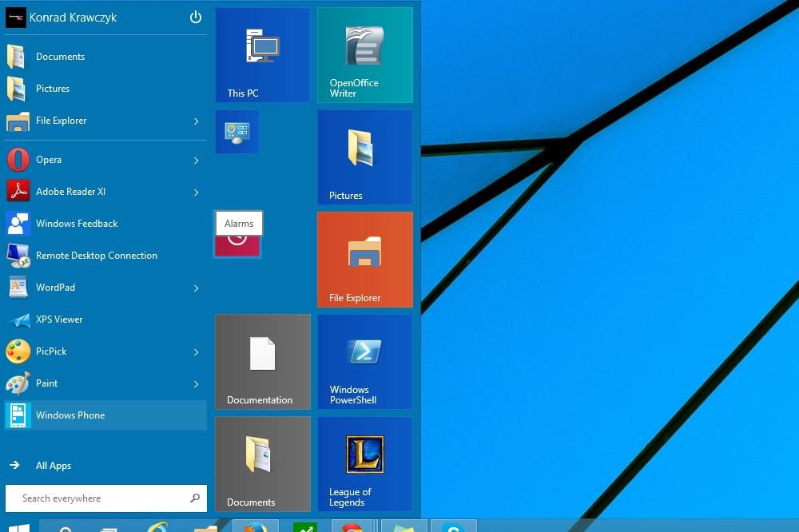Image resolution: width=799 pixels, height=532 pixels.
Task: Start Remote Desktop Connection
Action: 105,256
